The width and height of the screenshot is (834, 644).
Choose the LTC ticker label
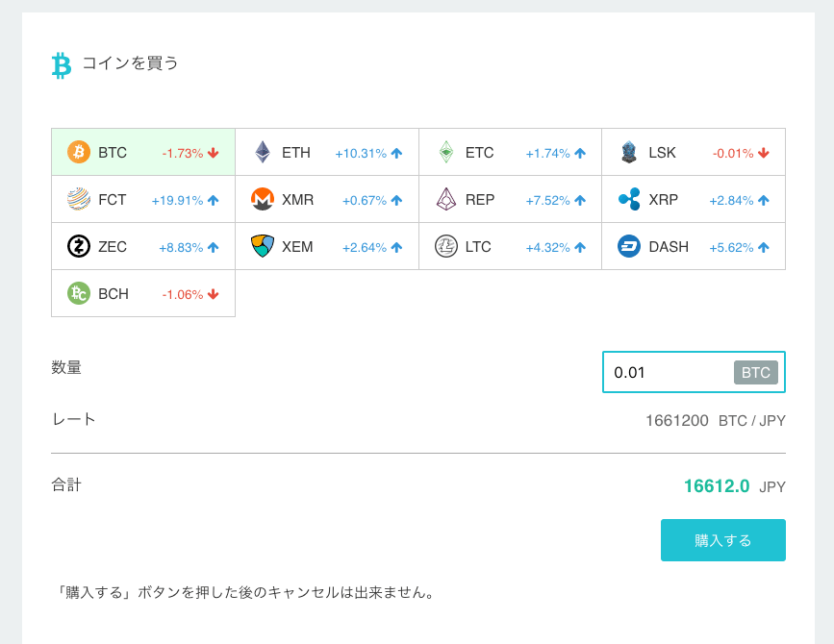tap(478, 247)
